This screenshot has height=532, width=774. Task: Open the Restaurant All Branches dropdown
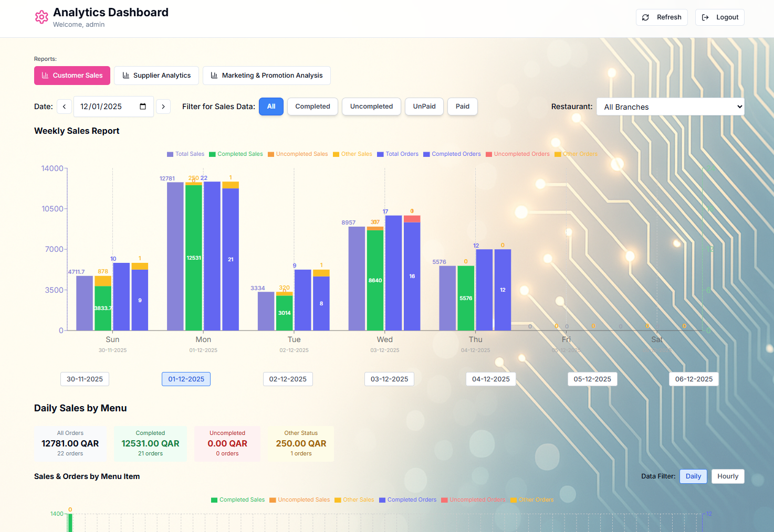(671, 107)
